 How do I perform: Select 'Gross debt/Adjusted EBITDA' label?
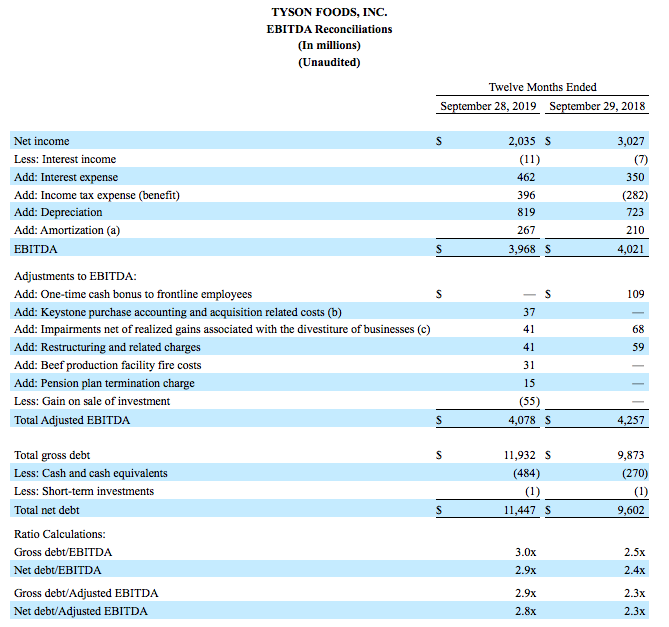86,593
